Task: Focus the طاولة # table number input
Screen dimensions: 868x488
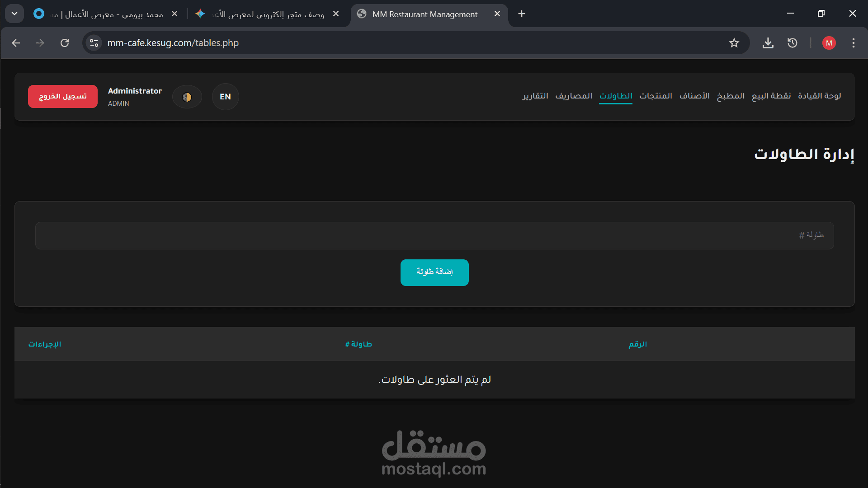Action: [x=434, y=235]
